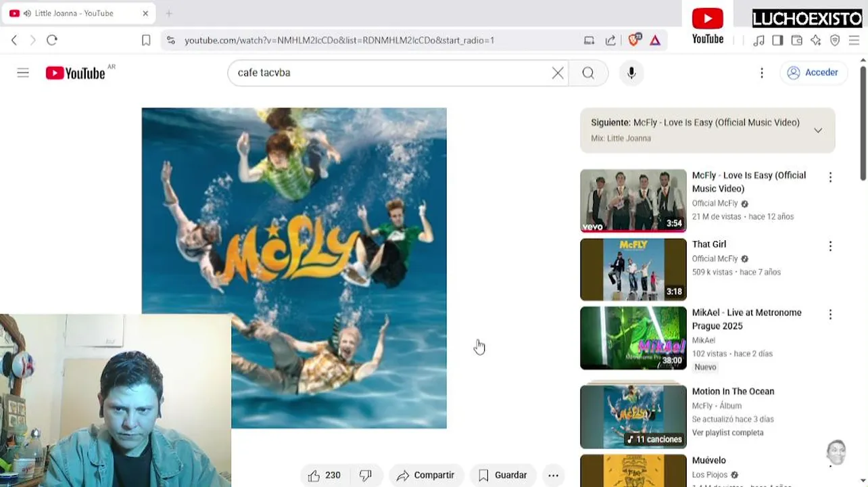The image size is (868, 487).
Task: Open McFly - Love Is Easy title
Action: click(749, 182)
